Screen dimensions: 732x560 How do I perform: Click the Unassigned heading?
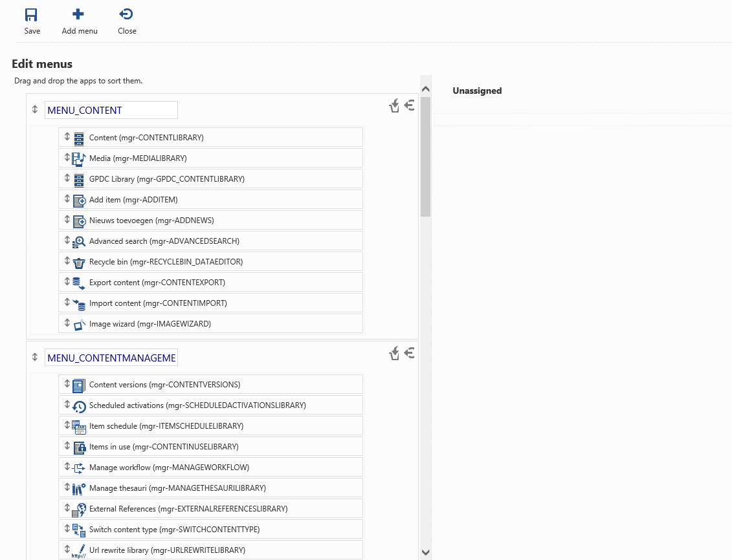click(477, 91)
